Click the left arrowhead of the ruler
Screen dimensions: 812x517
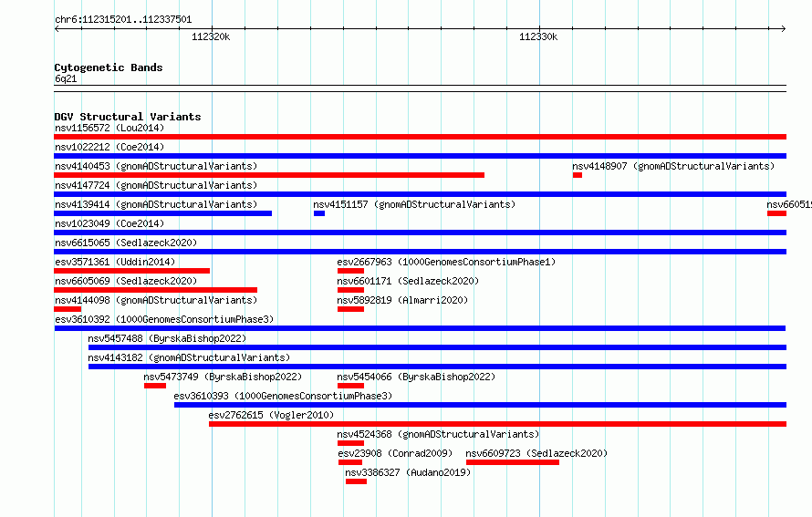pos(57,29)
